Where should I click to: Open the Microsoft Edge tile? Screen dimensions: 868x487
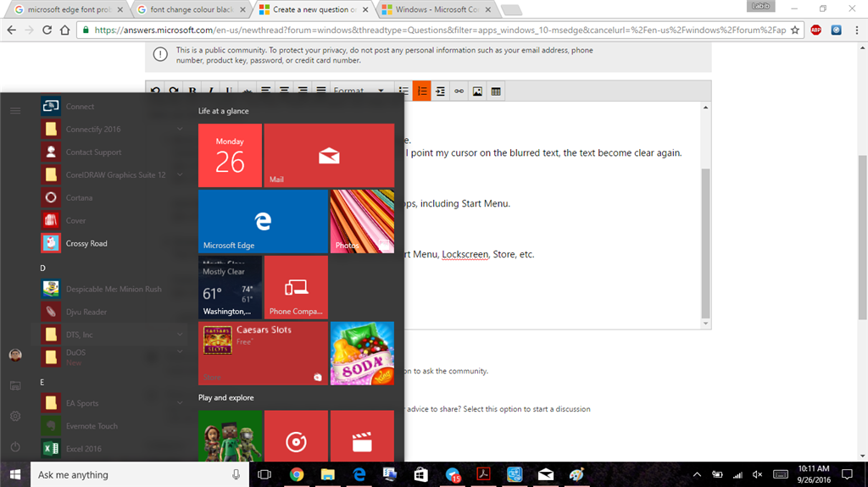(263, 221)
